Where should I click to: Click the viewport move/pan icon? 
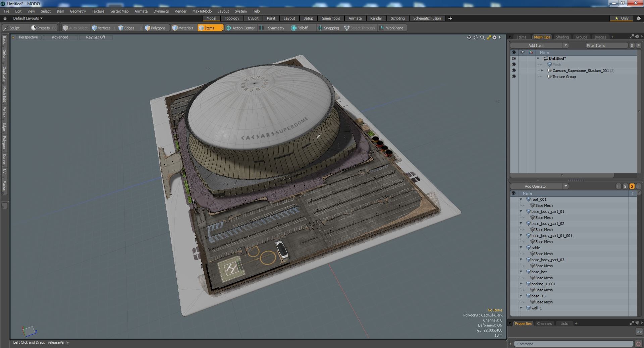tap(469, 37)
